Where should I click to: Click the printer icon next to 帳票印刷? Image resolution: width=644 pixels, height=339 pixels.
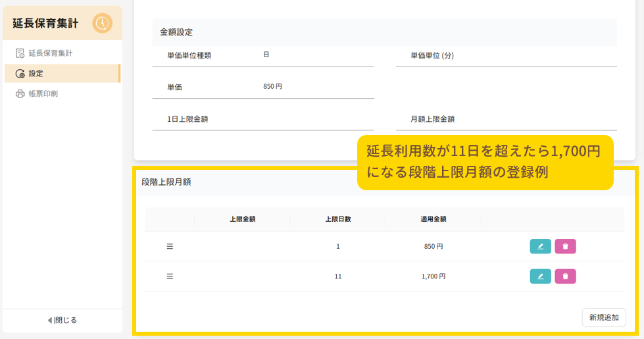click(x=20, y=94)
